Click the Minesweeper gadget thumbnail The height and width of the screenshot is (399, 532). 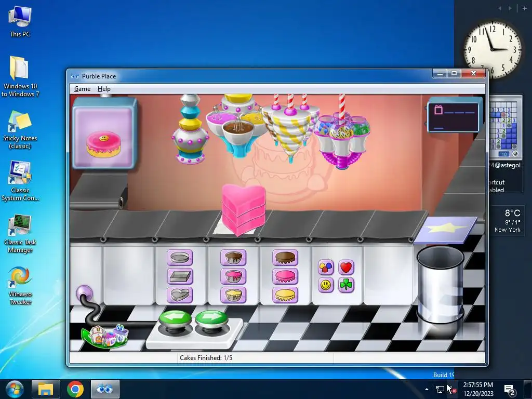(506, 128)
